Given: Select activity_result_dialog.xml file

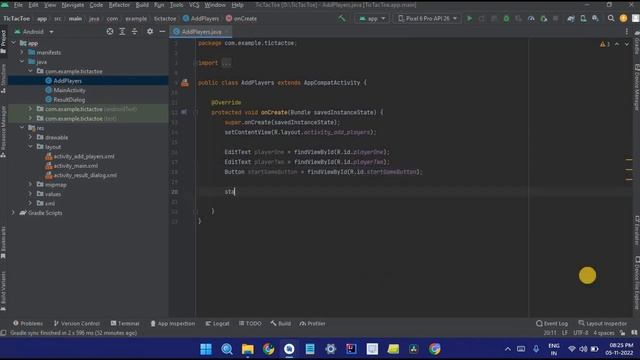Looking at the screenshot, I should coord(85,175).
